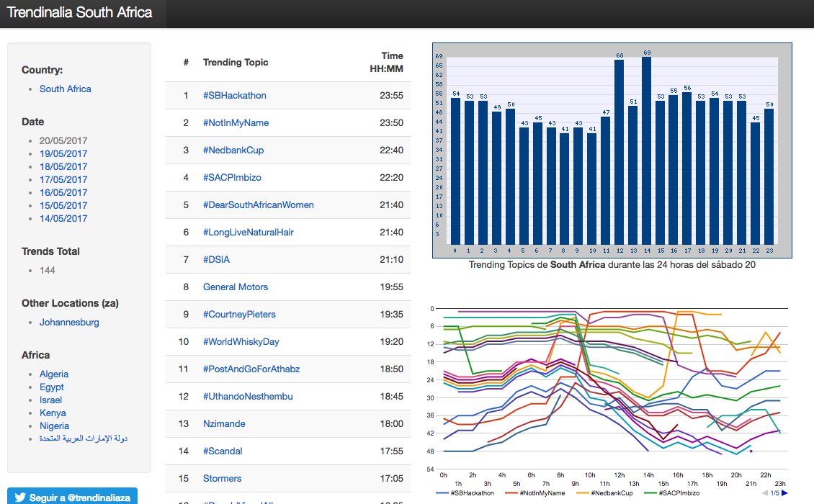Click the Seguir a @trendinaliaza button

[72, 496]
